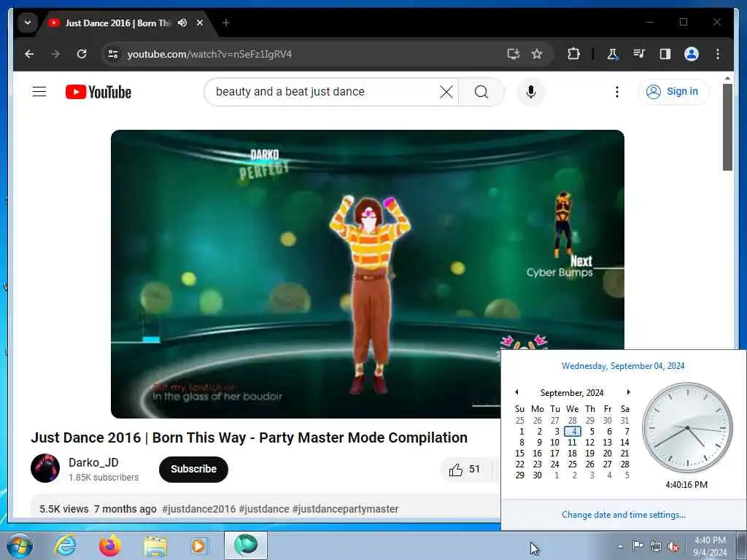This screenshot has height=560, width=747.
Task: Clear the search query with X
Action: 446,91
